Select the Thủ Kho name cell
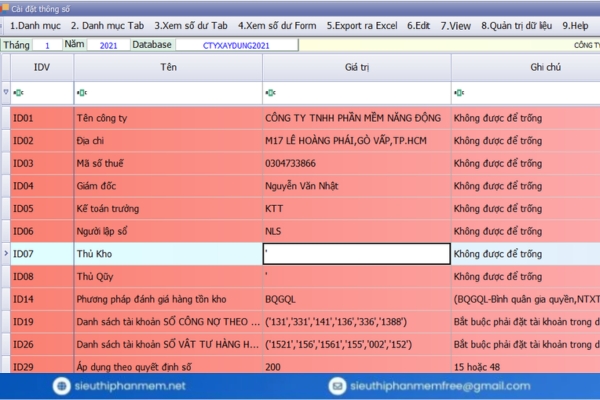The width and height of the screenshot is (600, 400). point(168,253)
